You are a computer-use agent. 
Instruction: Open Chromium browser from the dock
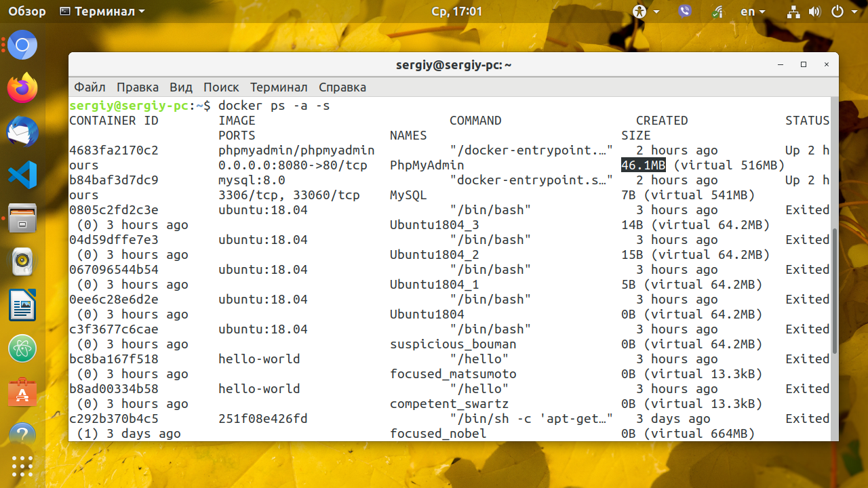[x=22, y=45]
